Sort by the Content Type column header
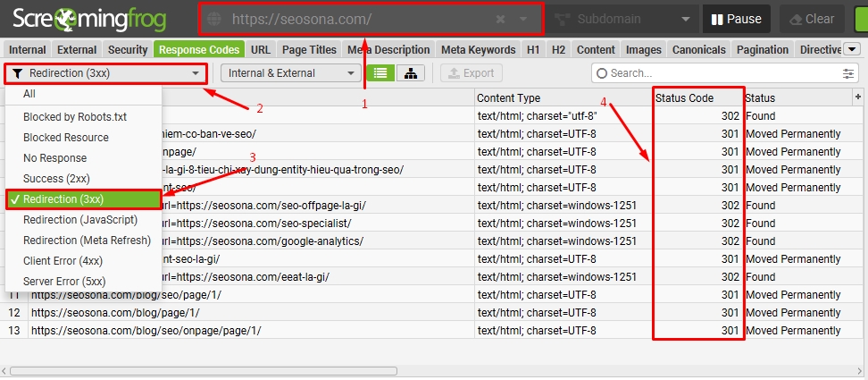868x380 pixels. coord(563,98)
